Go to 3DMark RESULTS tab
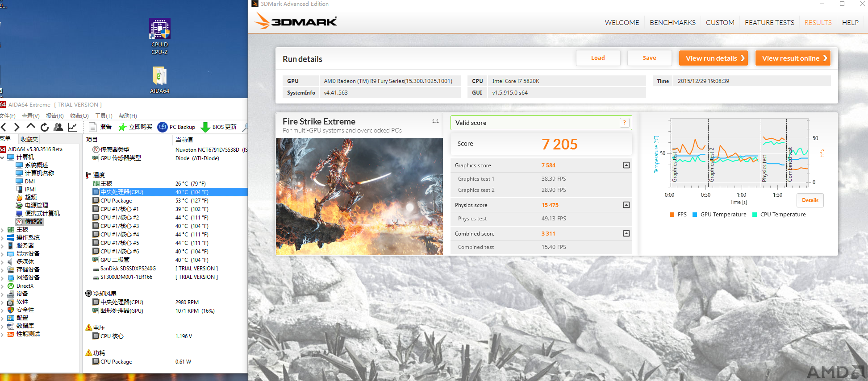Screen dimensions: 868x381 (x=818, y=22)
